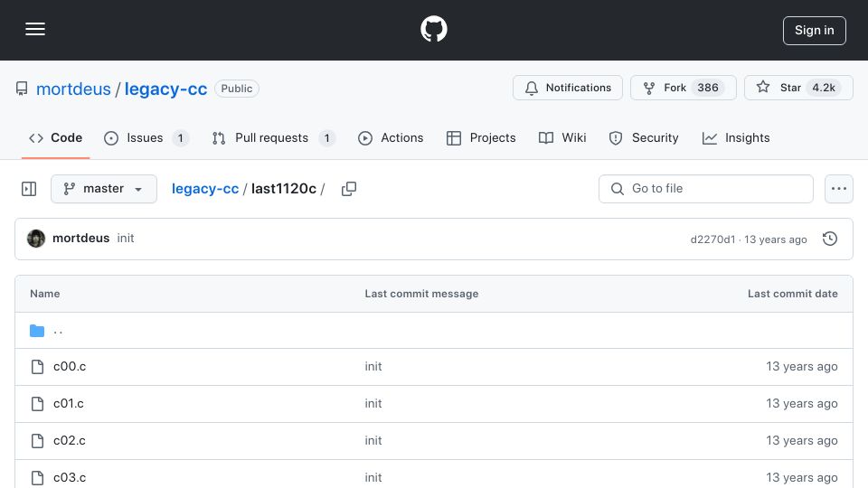Image resolution: width=868 pixels, height=488 pixels.
Task: Open the Pull requests tab
Action: tap(273, 137)
